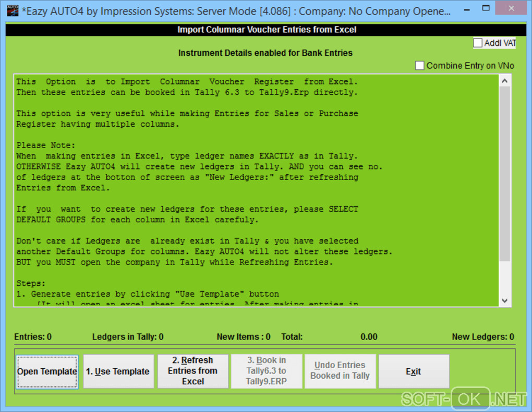Click 'Import Columnar Voucher Entries from Excel' header
Image resolution: width=532 pixels, height=412 pixels.
(x=267, y=30)
